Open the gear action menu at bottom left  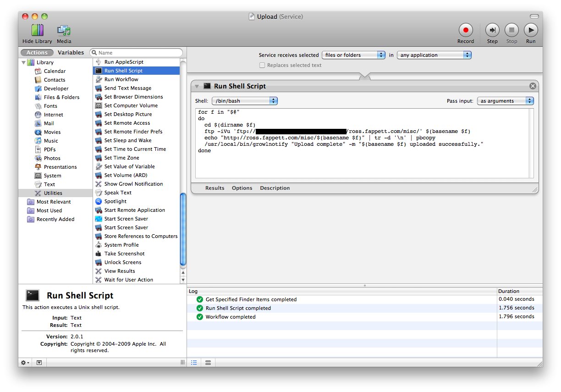(25, 362)
